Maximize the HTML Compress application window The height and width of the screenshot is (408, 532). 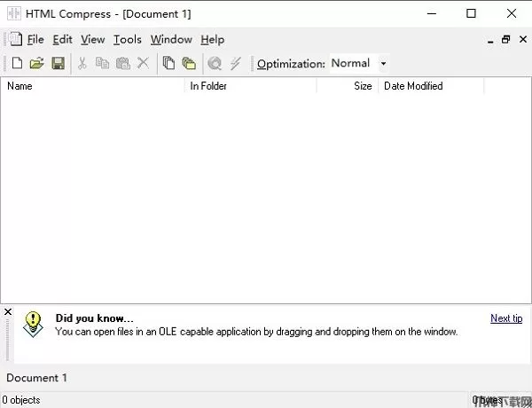[471, 13]
